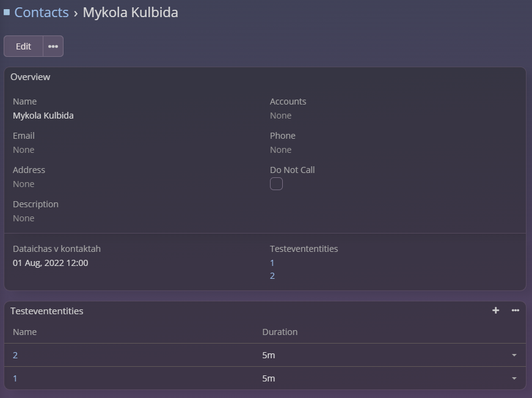Toggle the Do Not Call checkbox
The image size is (532, 398).
point(276,184)
